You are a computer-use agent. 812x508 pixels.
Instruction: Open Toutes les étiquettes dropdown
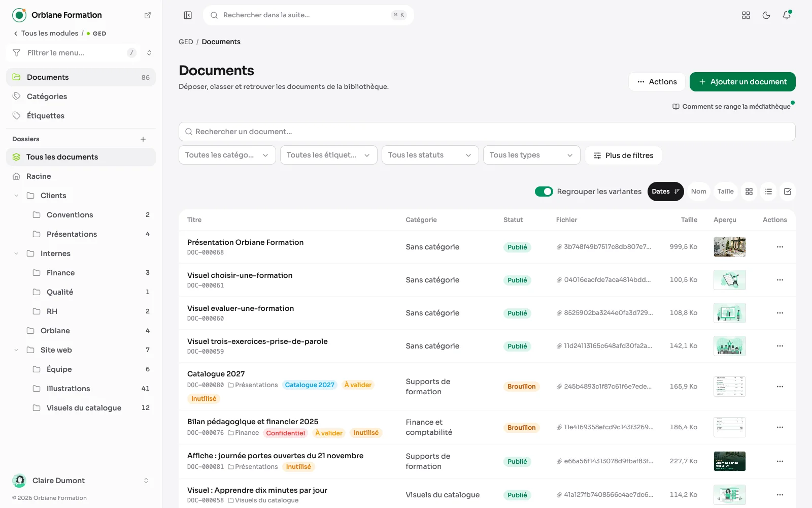point(329,155)
